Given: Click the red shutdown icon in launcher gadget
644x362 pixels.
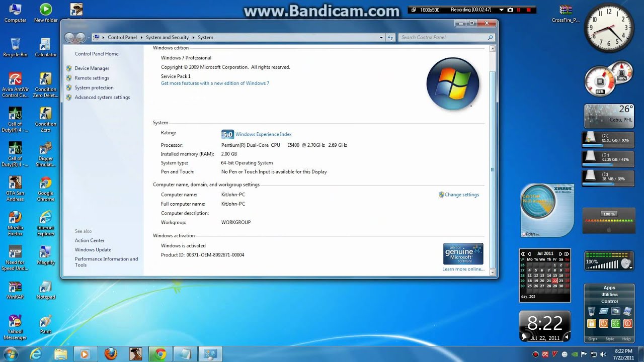Looking at the screenshot, I should pyautogui.click(x=627, y=323).
